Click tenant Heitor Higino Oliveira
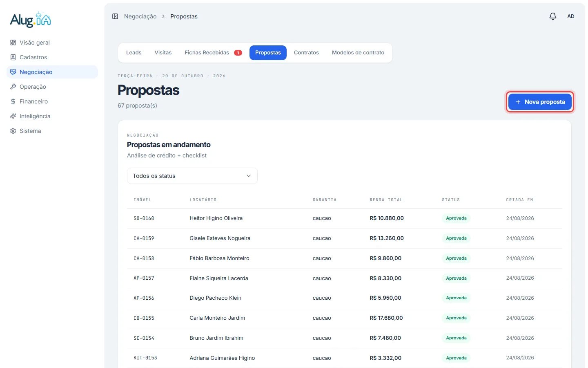588x368 pixels. click(x=216, y=218)
